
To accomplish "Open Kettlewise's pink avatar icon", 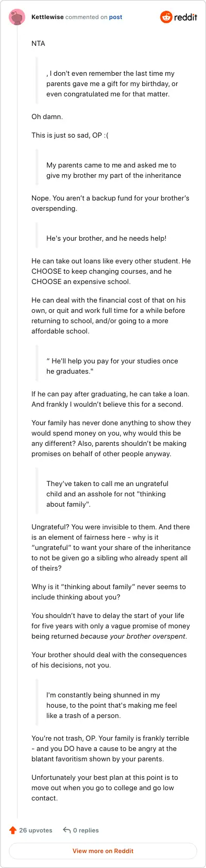I will 17,17.
